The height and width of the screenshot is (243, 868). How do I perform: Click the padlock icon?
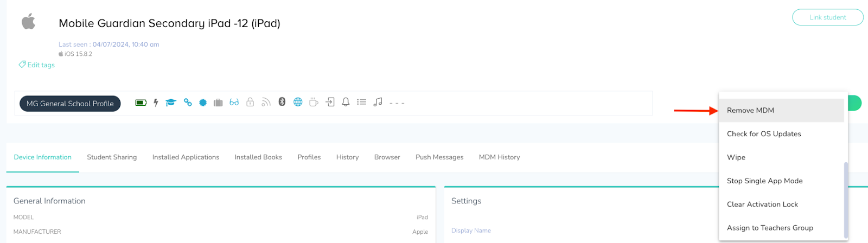point(250,102)
